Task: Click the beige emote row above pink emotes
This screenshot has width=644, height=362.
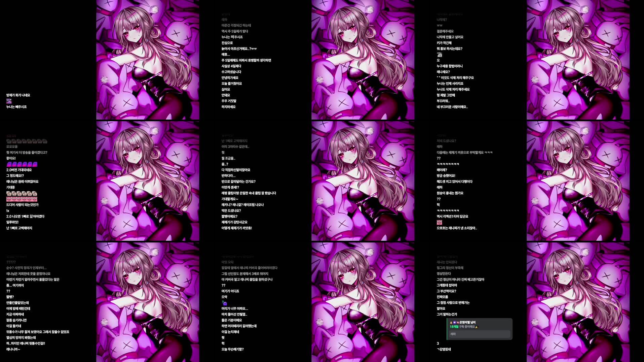Action: tap(22, 193)
